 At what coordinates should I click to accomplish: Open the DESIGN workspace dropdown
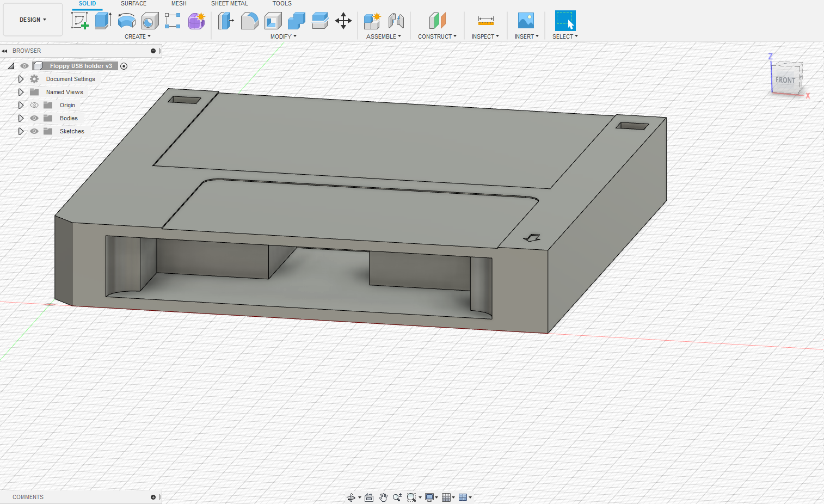pyautogui.click(x=33, y=20)
